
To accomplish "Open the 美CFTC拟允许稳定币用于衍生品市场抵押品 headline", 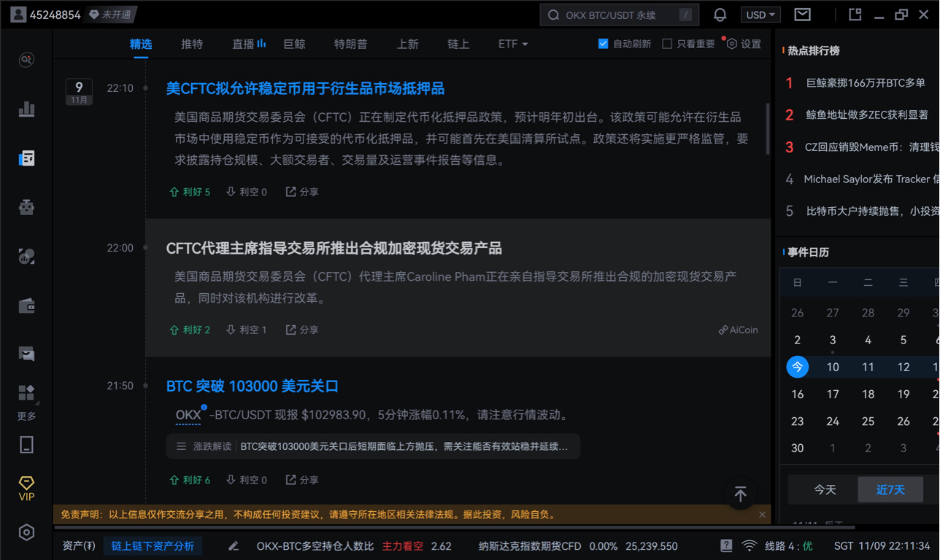I will point(305,88).
